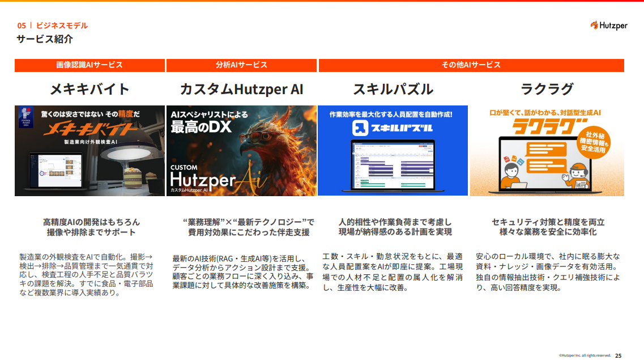
Task: Click the 口が堅くて、話がわかる caption
Action: [545, 112]
